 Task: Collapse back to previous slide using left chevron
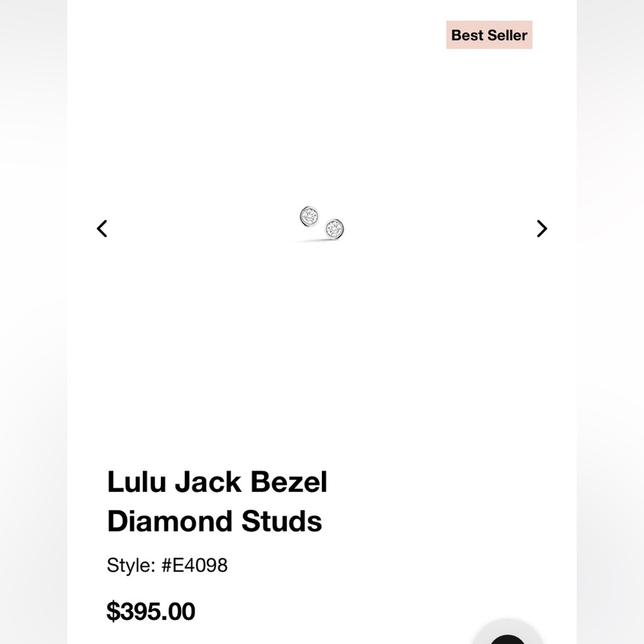[102, 229]
